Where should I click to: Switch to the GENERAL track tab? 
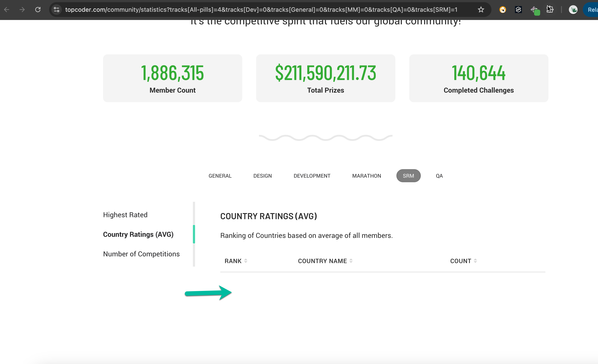(x=220, y=176)
